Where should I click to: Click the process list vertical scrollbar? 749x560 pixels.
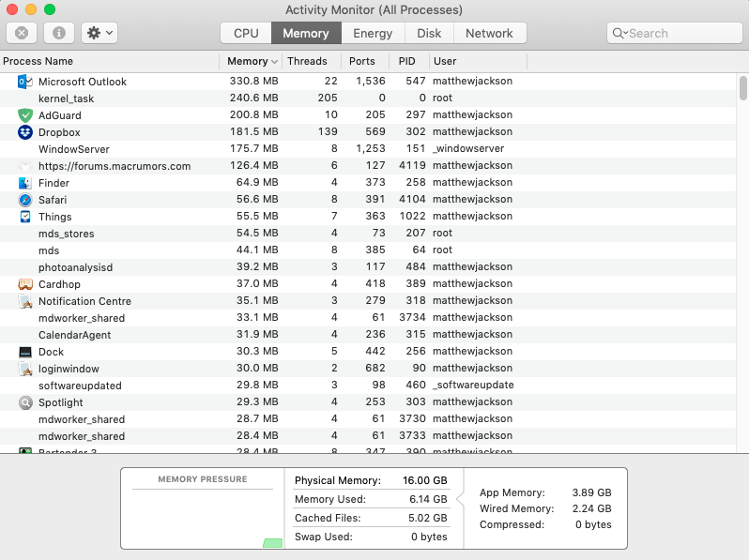click(742, 88)
